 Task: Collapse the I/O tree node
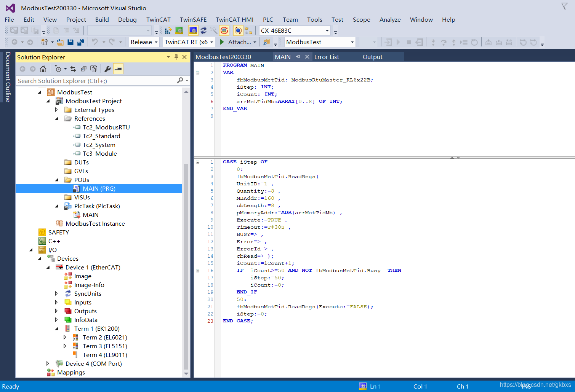pyautogui.click(x=31, y=250)
